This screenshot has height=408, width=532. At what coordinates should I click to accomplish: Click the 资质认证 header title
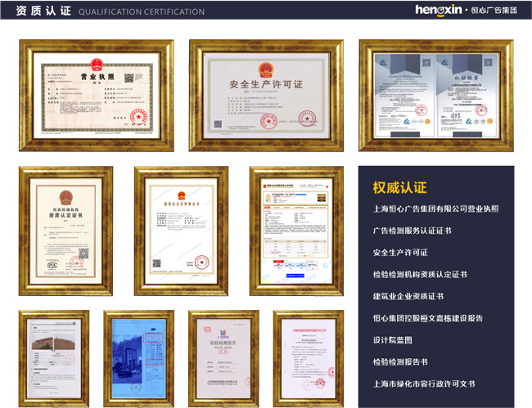43,11
